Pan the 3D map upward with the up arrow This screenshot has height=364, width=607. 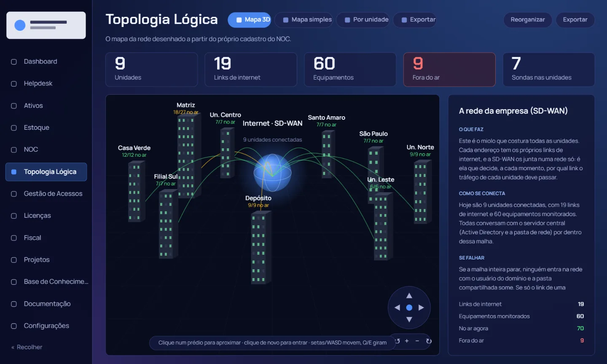[x=409, y=295]
